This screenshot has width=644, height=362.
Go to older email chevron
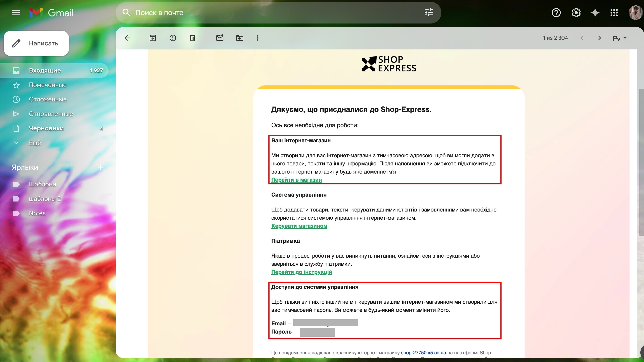(599, 38)
